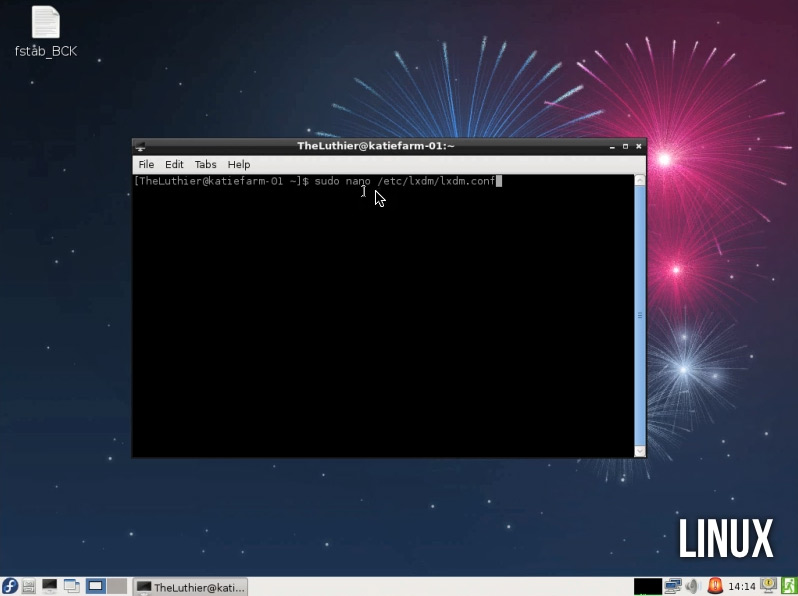Screen dimensions: 798x596
Task: Open the Edit menu in terminal
Action: tap(174, 164)
